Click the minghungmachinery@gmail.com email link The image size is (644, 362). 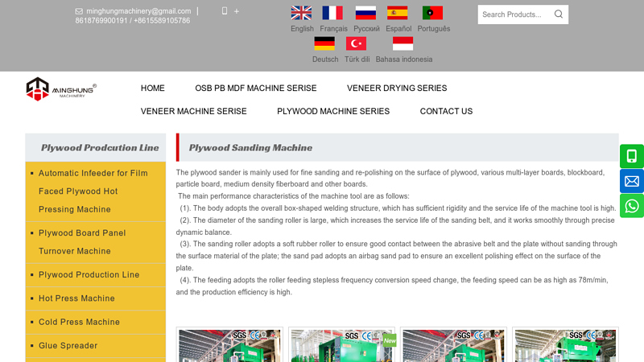click(138, 11)
